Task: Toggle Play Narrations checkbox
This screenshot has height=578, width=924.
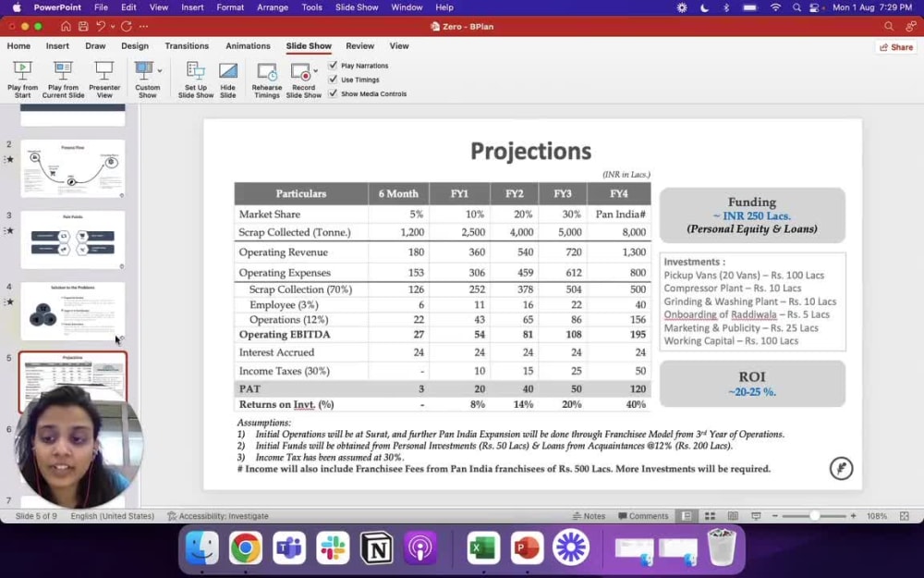Action: pos(333,66)
